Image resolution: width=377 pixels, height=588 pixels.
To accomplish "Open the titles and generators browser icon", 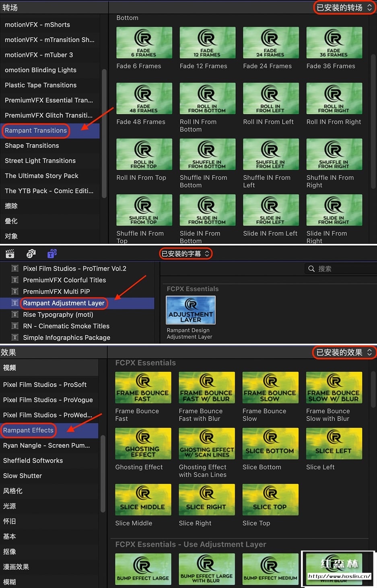I will click(52, 254).
